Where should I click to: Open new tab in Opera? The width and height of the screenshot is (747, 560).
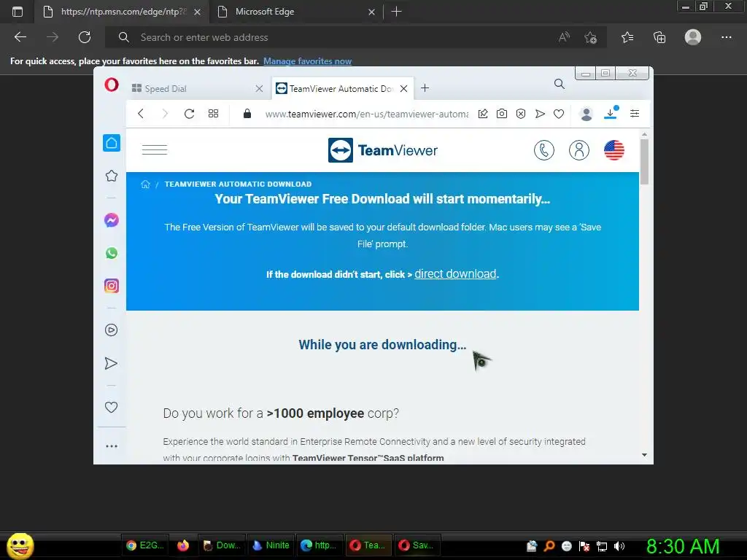[x=425, y=88]
